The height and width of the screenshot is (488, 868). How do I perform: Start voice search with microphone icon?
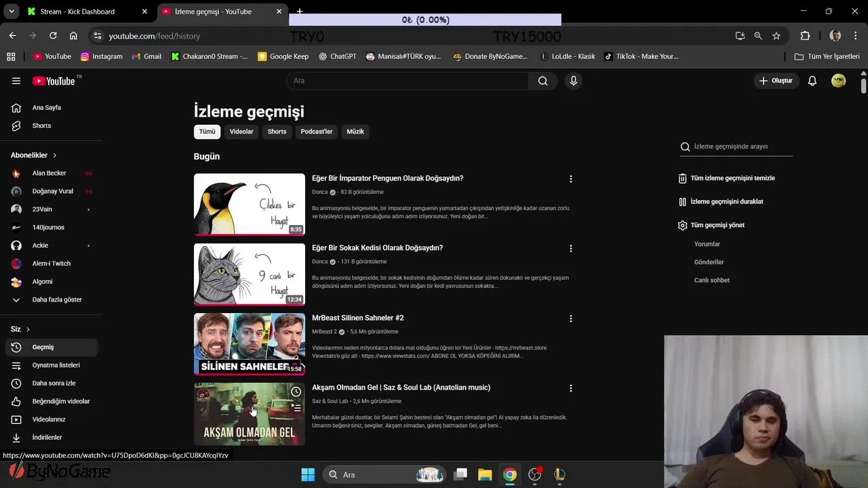point(574,81)
